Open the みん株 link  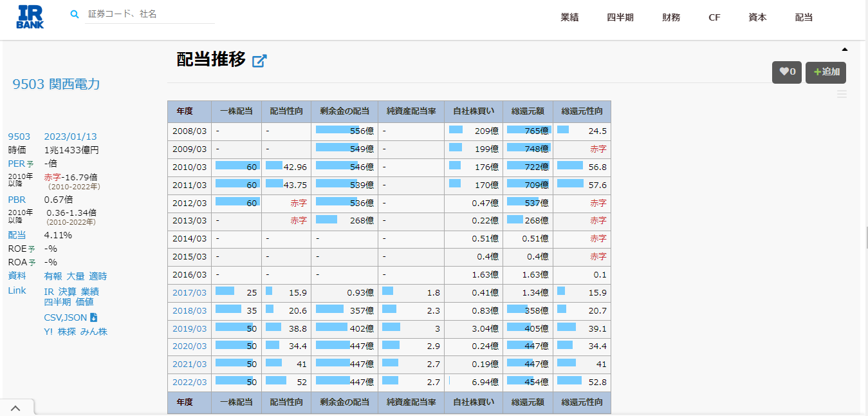(x=94, y=332)
